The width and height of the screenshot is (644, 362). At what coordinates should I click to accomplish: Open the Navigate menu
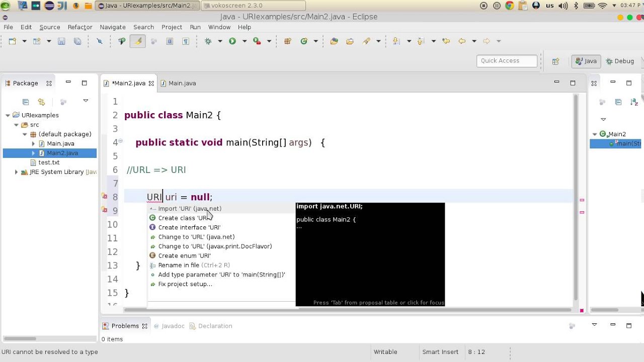113,27
